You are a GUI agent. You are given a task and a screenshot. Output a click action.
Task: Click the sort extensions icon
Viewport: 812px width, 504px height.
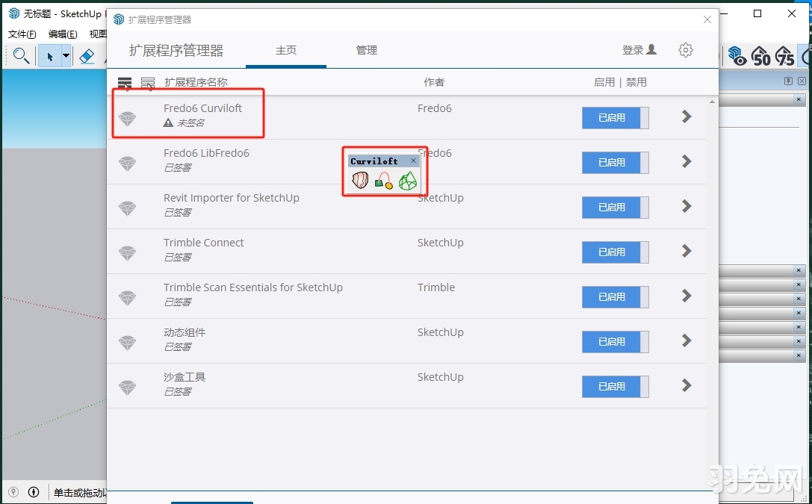[125, 82]
